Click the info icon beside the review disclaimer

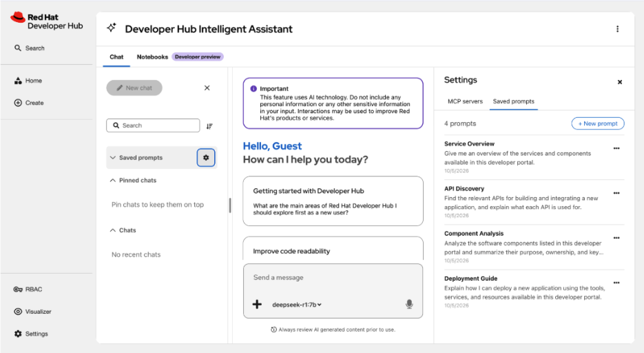tap(273, 330)
